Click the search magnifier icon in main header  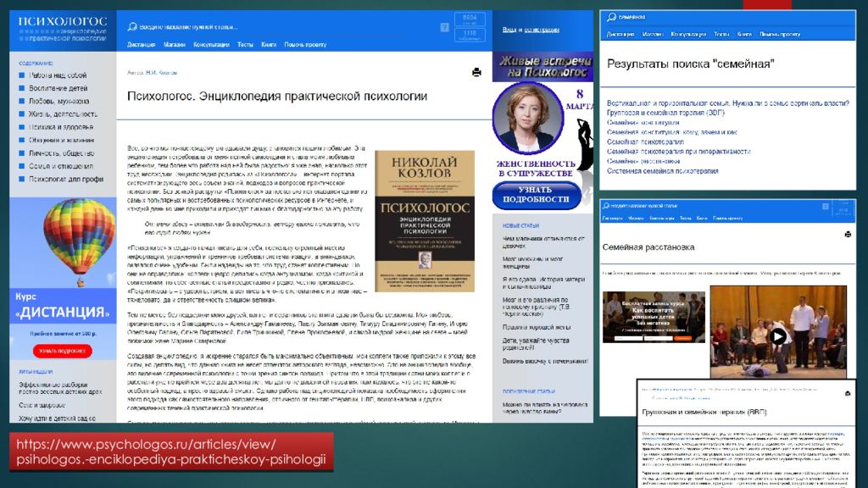[132, 26]
